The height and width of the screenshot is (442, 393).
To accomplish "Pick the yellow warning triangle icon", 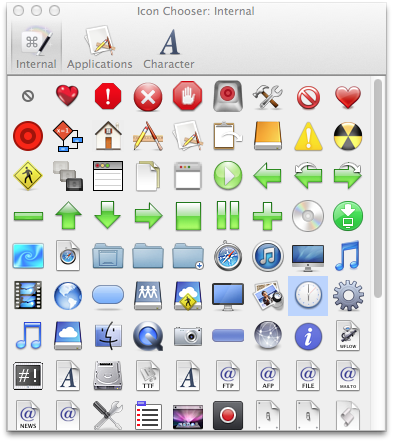I will tap(308, 136).
